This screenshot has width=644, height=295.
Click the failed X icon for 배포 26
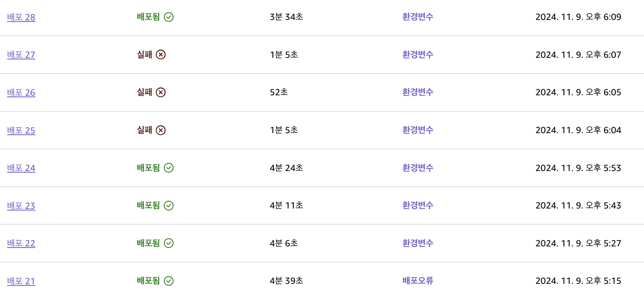click(x=161, y=92)
